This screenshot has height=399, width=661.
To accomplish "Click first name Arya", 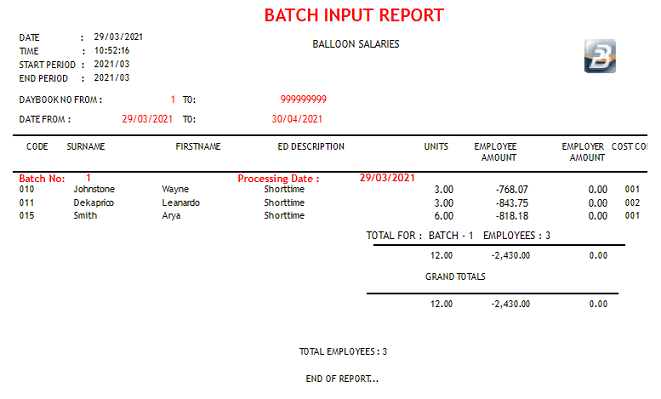I will [x=171, y=216].
